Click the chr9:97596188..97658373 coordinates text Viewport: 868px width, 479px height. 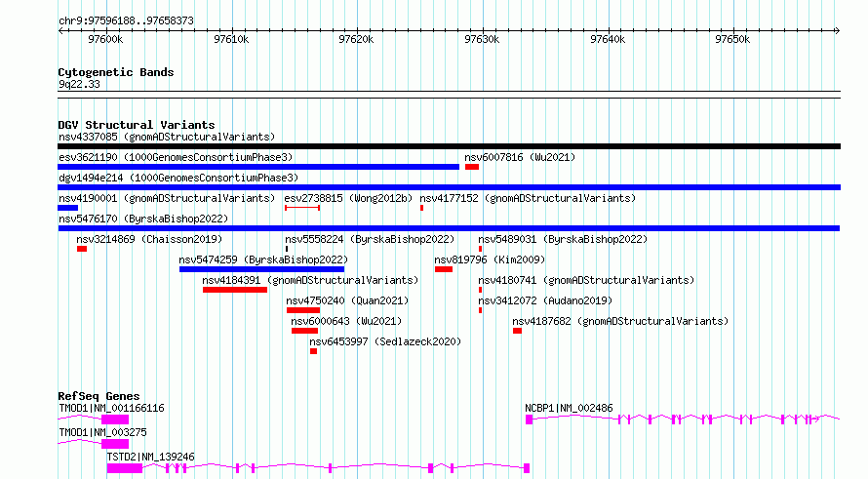pyautogui.click(x=126, y=21)
